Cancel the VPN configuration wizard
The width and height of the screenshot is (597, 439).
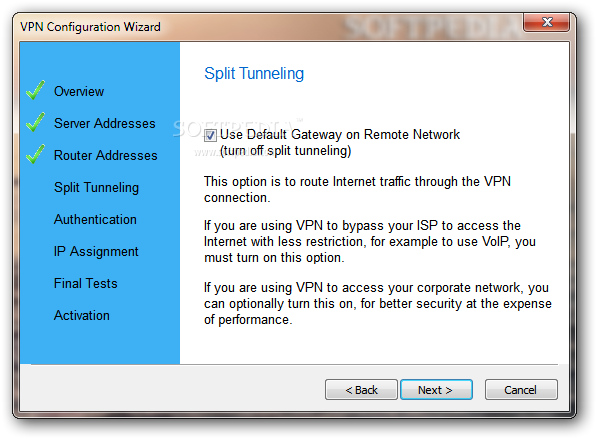(521, 390)
